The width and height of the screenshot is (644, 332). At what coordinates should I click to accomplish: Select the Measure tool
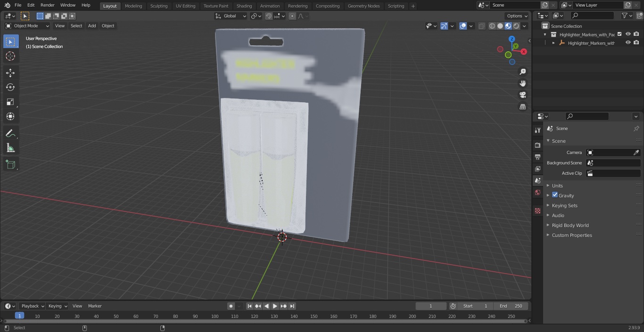click(x=10, y=148)
